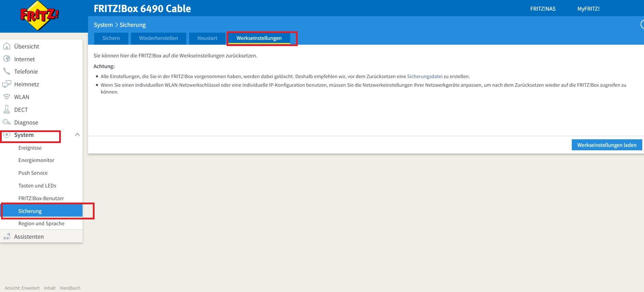Open help icon at top right
Viewport: 644px width, 292px height.
(x=642, y=24)
